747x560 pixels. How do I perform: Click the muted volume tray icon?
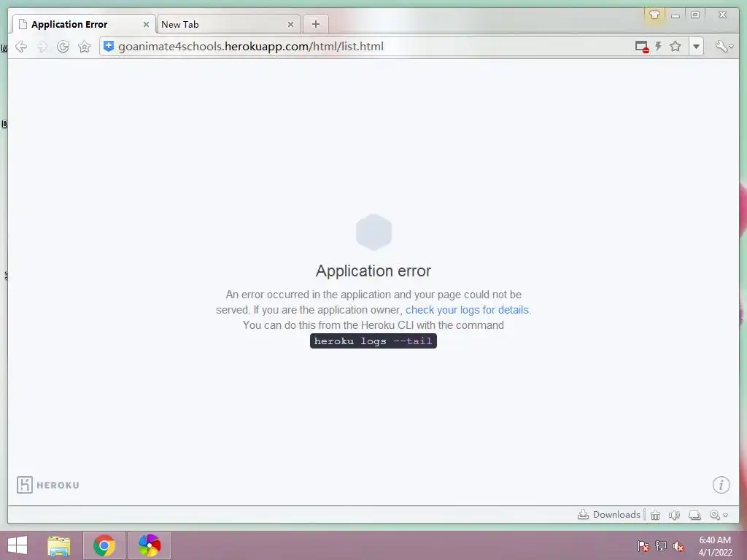pos(678,546)
